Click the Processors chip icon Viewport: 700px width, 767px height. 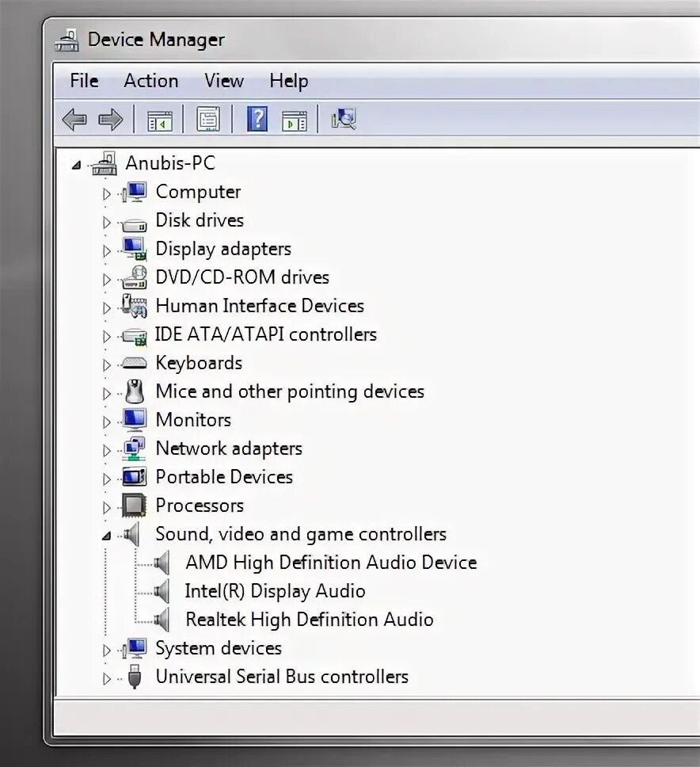click(x=135, y=506)
